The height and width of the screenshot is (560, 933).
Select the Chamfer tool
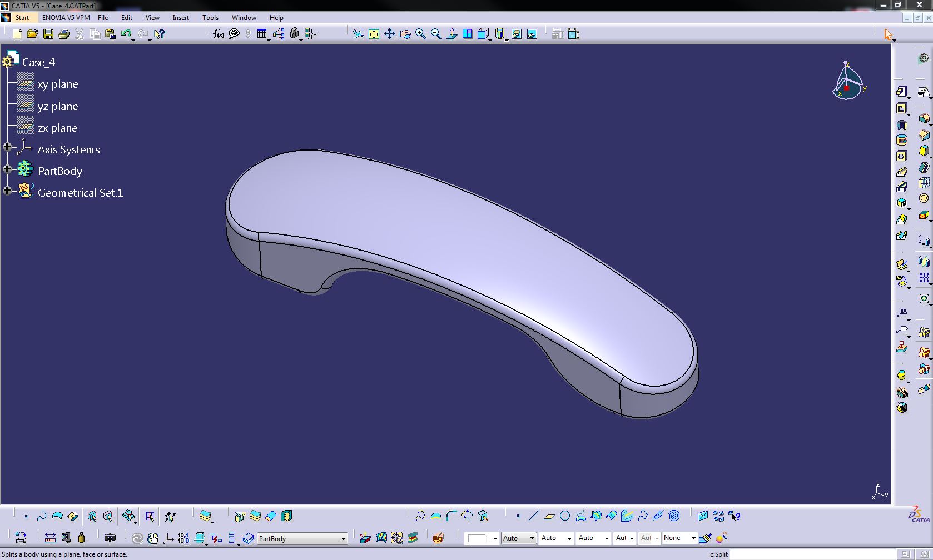click(x=924, y=135)
